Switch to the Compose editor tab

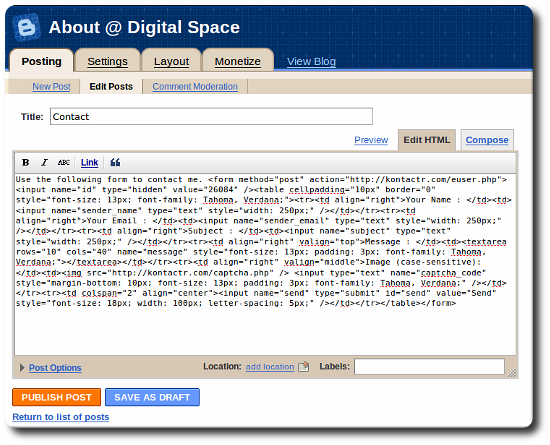(x=487, y=140)
